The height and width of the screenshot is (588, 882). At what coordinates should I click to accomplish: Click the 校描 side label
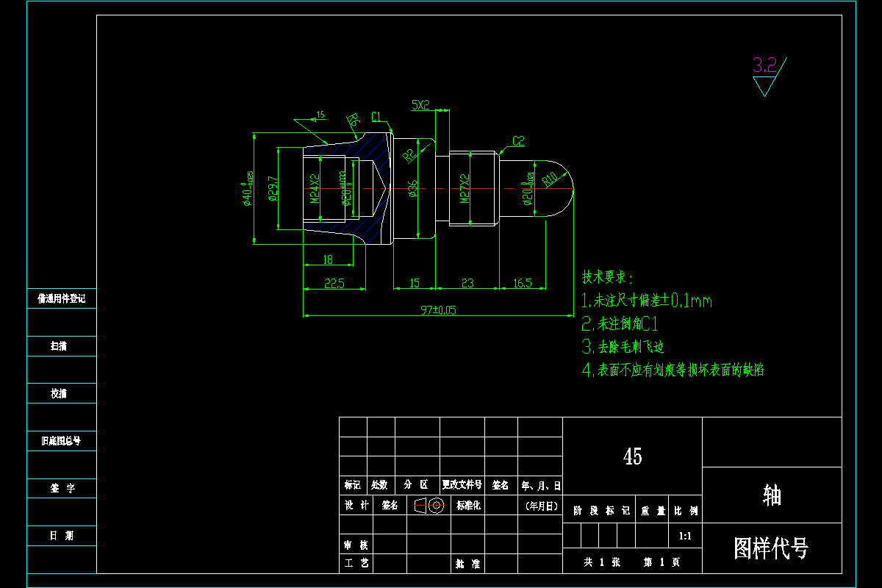click(59, 393)
